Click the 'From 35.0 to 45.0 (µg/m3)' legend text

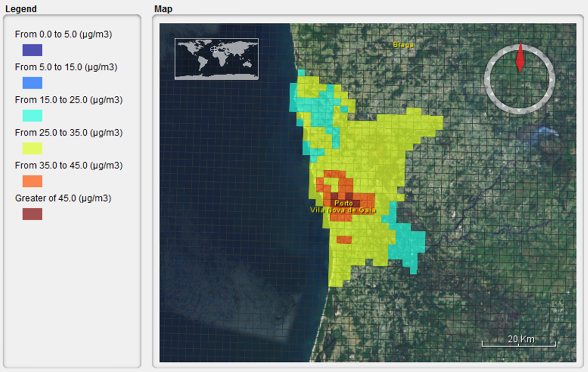69,165
